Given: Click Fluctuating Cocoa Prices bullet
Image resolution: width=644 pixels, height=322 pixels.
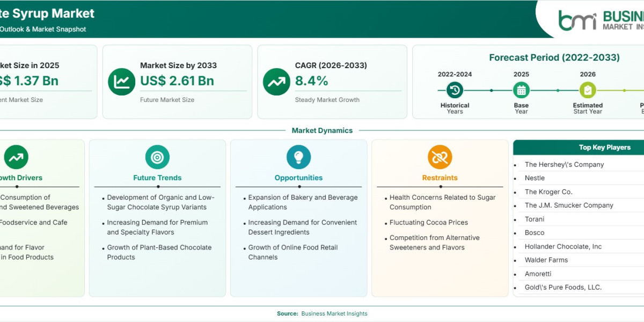Looking at the screenshot, I should (x=429, y=222).
